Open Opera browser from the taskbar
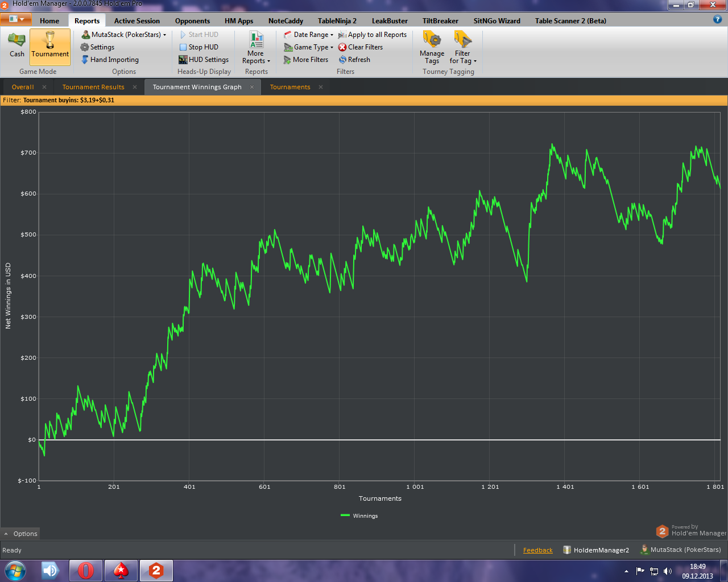728x582 pixels. tap(86, 570)
